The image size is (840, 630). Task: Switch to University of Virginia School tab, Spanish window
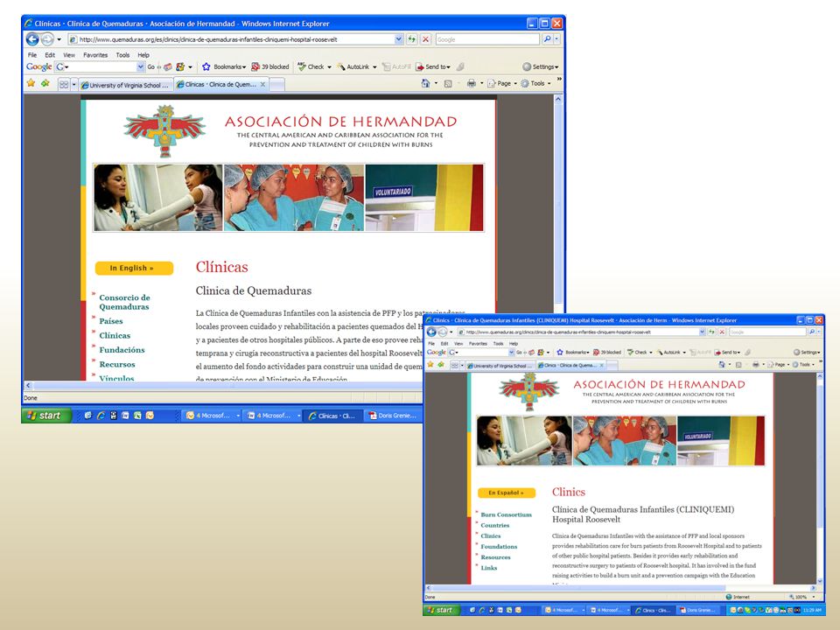coord(125,85)
